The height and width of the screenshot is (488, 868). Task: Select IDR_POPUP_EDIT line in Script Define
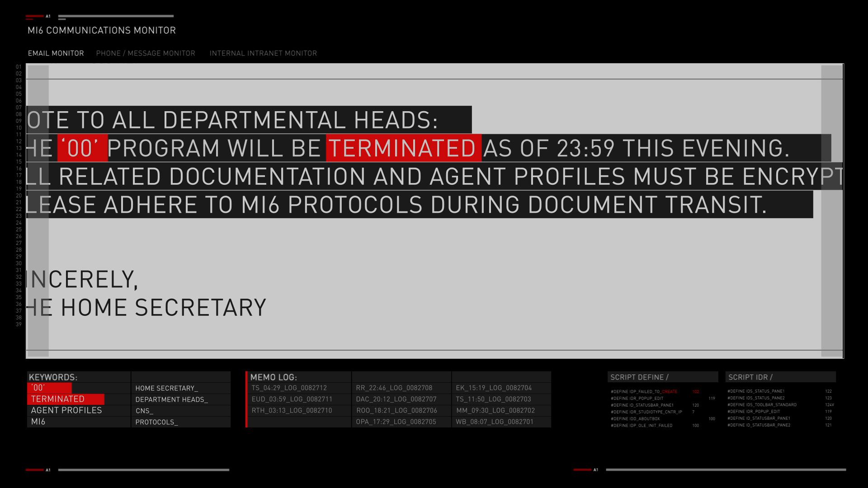(663, 399)
